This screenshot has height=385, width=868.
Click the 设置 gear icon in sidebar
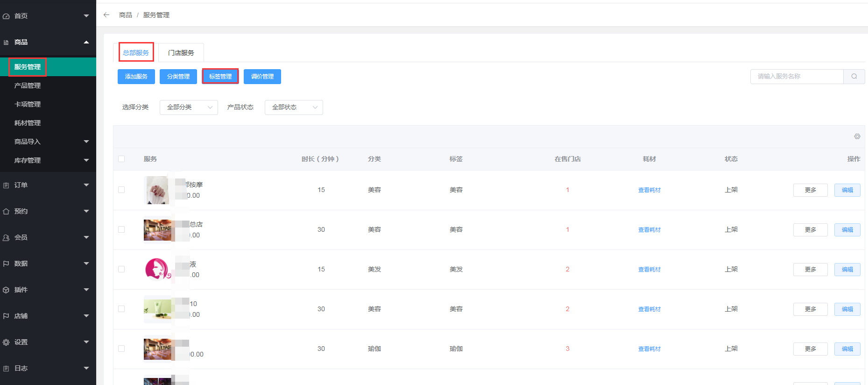(6, 342)
